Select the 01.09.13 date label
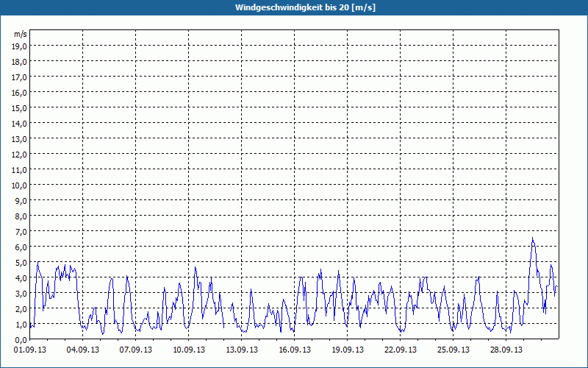 (x=30, y=350)
